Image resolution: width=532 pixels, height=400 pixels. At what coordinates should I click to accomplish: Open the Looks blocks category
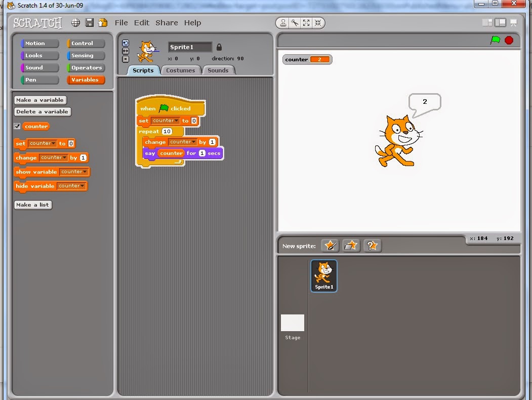point(39,56)
